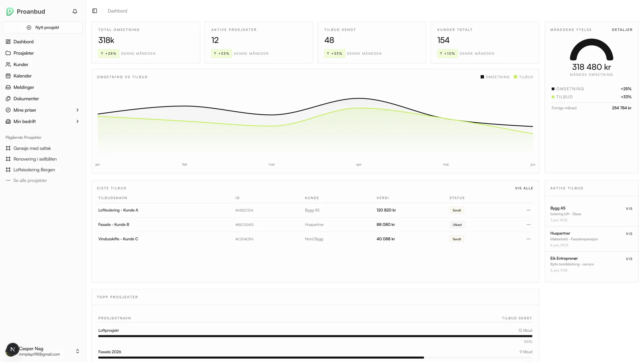Toggle Tilbud green legend swatch
Screen dimensions: 644x362
pyautogui.click(x=516, y=77)
